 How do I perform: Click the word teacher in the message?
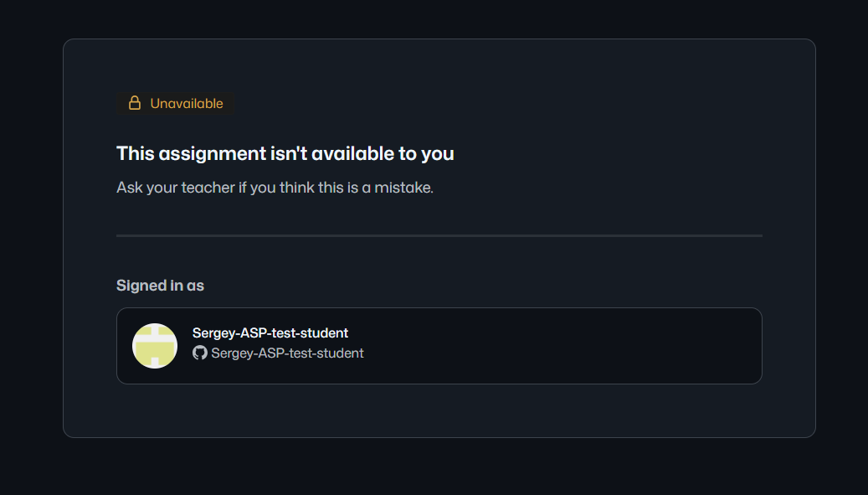click(x=208, y=188)
